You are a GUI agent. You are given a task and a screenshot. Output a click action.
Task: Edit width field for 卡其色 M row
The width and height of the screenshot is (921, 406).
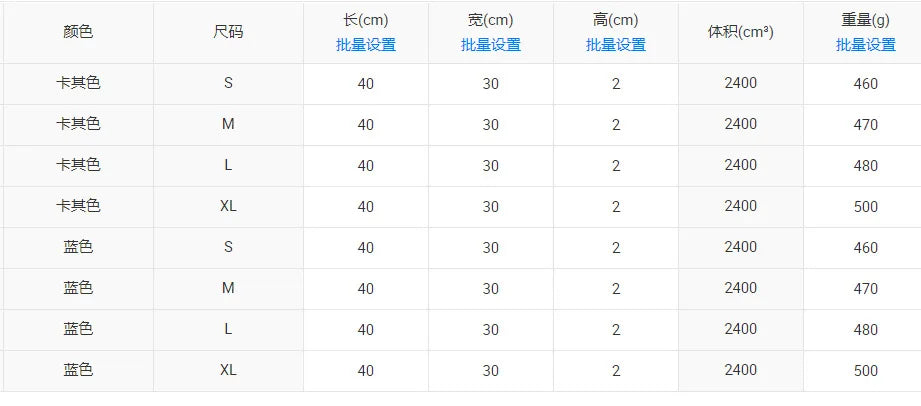tap(490, 125)
